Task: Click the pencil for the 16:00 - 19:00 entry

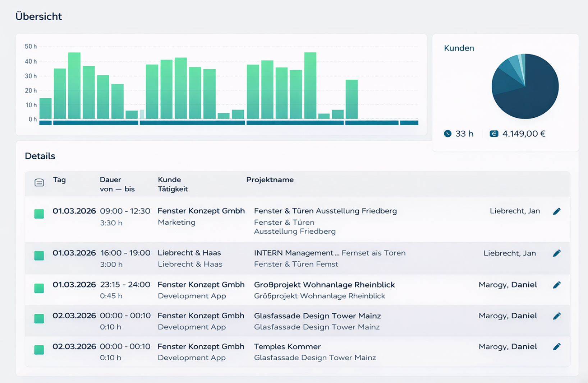Action: tap(557, 253)
